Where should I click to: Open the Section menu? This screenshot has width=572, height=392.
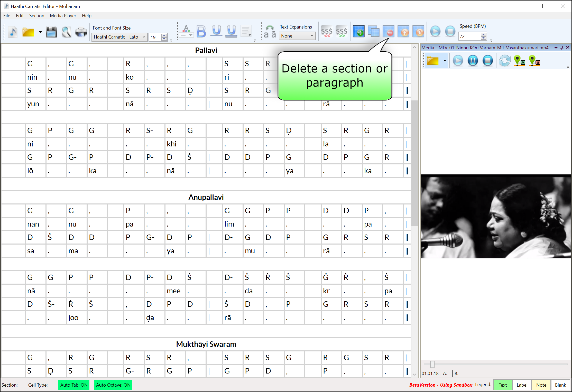coord(36,16)
